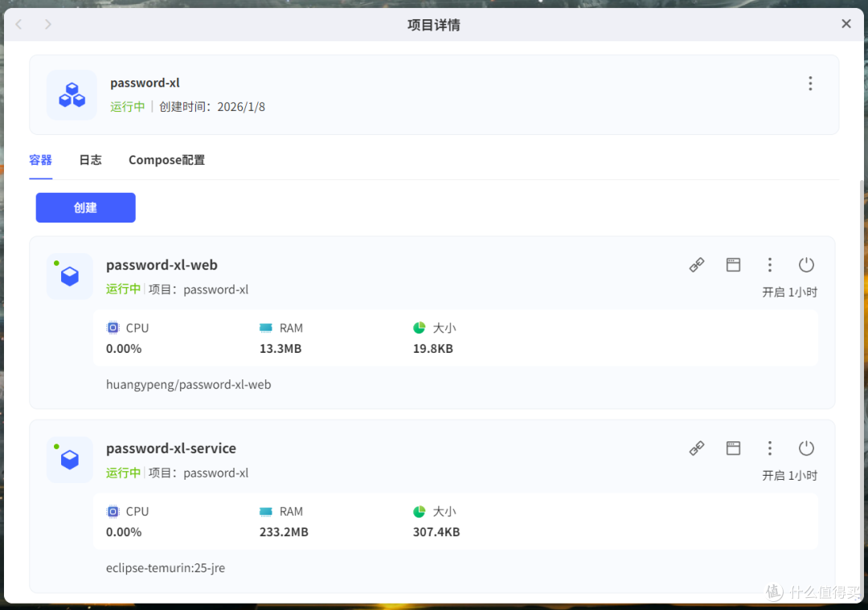Open terminal window icon for password-xl-service

pos(733,448)
